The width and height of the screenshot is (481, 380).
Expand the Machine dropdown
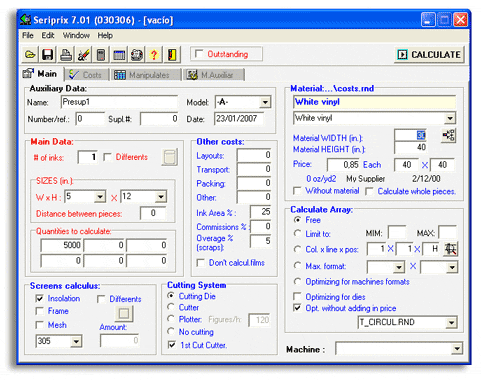coord(457,349)
